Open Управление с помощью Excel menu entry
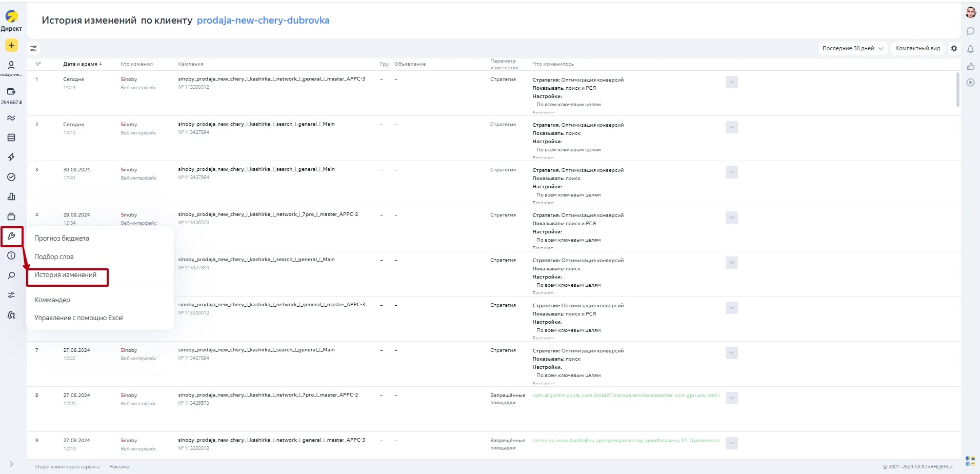The height and width of the screenshot is (474, 980). click(x=78, y=318)
